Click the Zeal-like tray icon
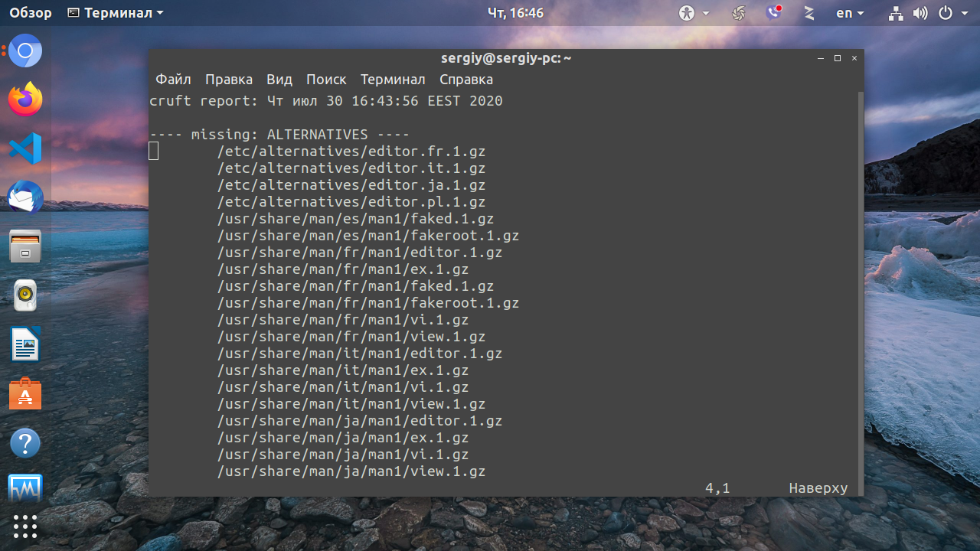The image size is (980, 551). (808, 13)
